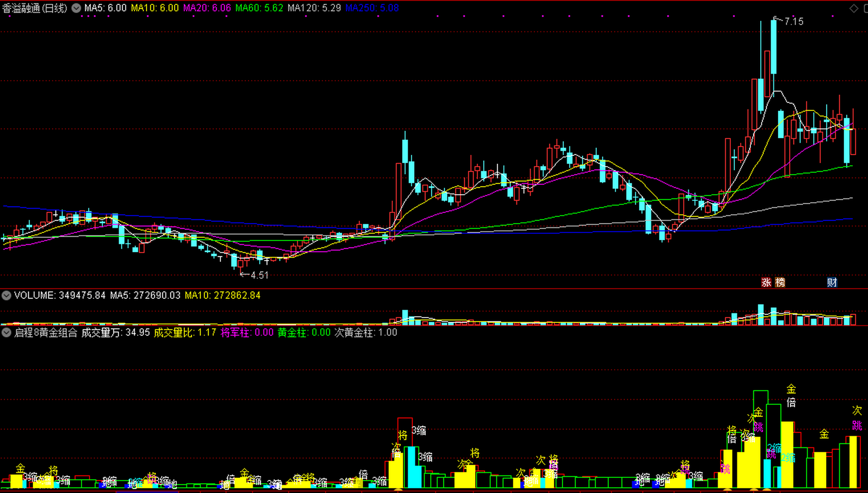The image size is (868, 493).
Task: Click the yellow 成交量比: 1.17 label
Action: click(x=185, y=332)
